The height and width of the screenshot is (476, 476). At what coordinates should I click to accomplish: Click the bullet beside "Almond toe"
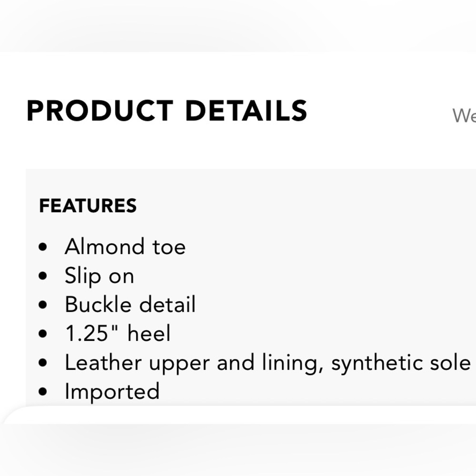click(44, 247)
